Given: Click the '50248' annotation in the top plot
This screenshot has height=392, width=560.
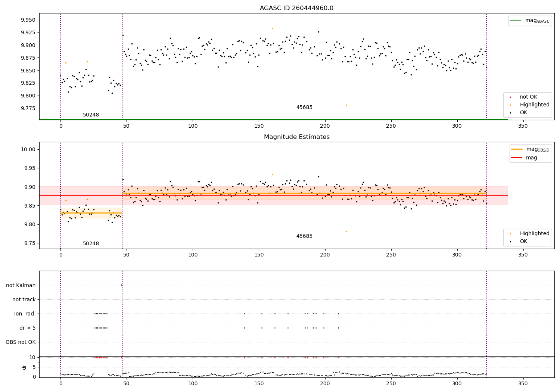Looking at the screenshot, I should [91, 115].
